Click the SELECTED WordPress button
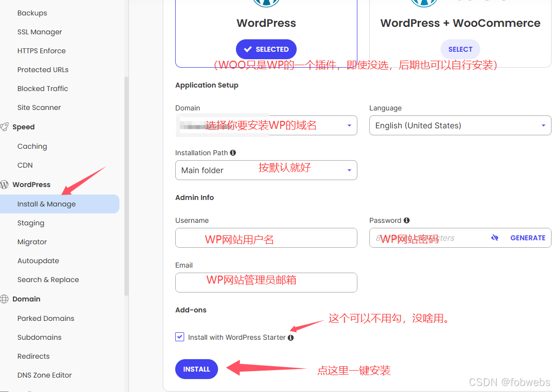 pos(266,49)
